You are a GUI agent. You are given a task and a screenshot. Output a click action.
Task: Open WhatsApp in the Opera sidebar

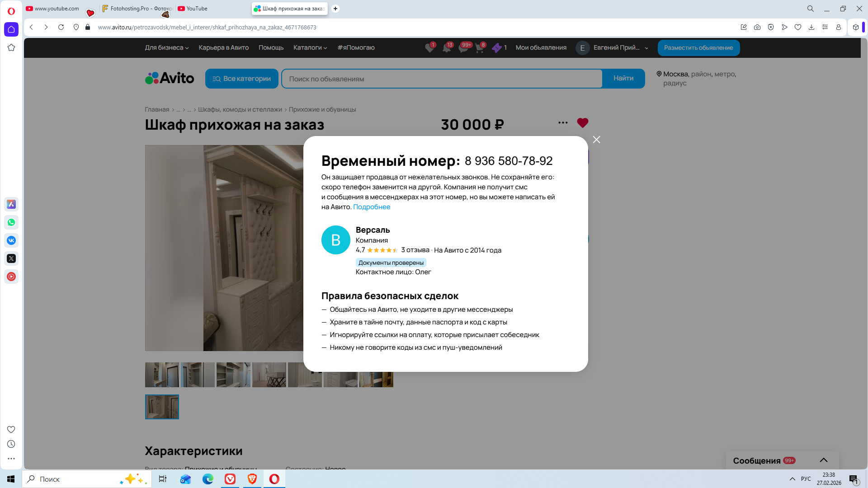point(11,222)
